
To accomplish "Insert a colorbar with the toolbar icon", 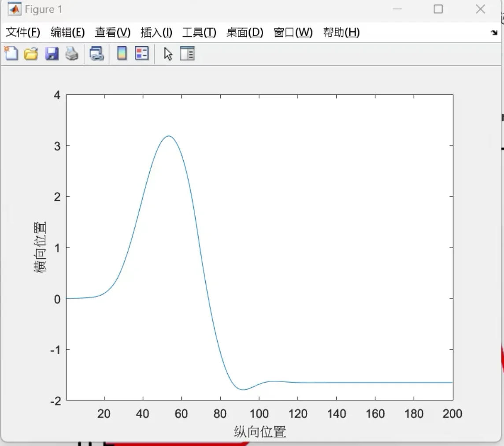I will (x=122, y=53).
